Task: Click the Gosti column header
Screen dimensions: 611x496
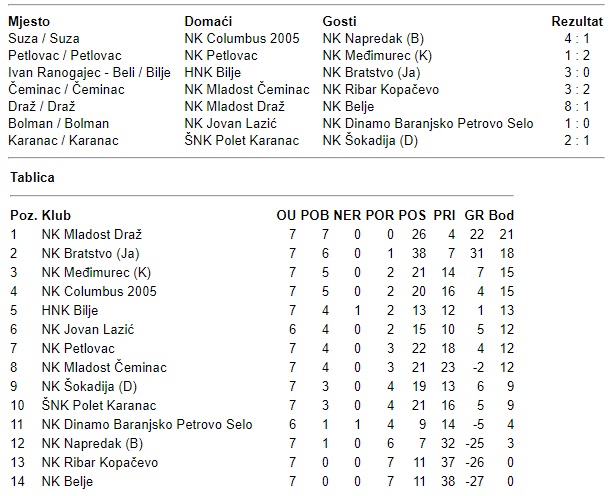Action: [340, 21]
